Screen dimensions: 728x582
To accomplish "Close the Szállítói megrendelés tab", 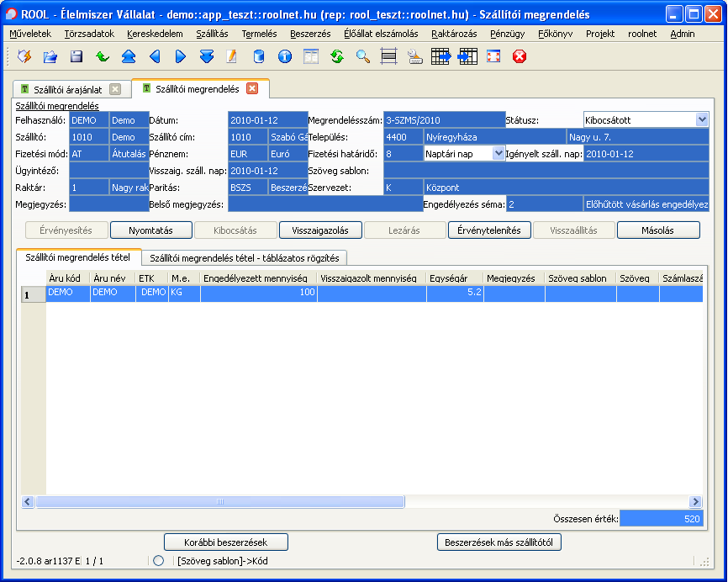I will [x=252, y=88].
